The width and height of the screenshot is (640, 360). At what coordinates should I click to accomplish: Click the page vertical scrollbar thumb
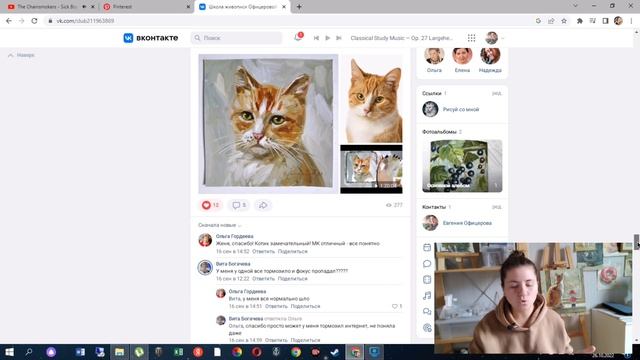coord(636,242)
